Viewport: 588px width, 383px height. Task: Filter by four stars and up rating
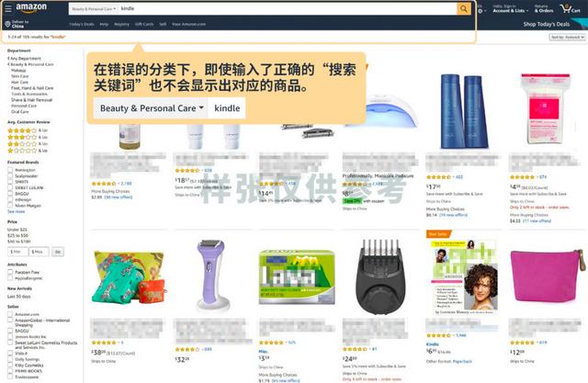28,130
